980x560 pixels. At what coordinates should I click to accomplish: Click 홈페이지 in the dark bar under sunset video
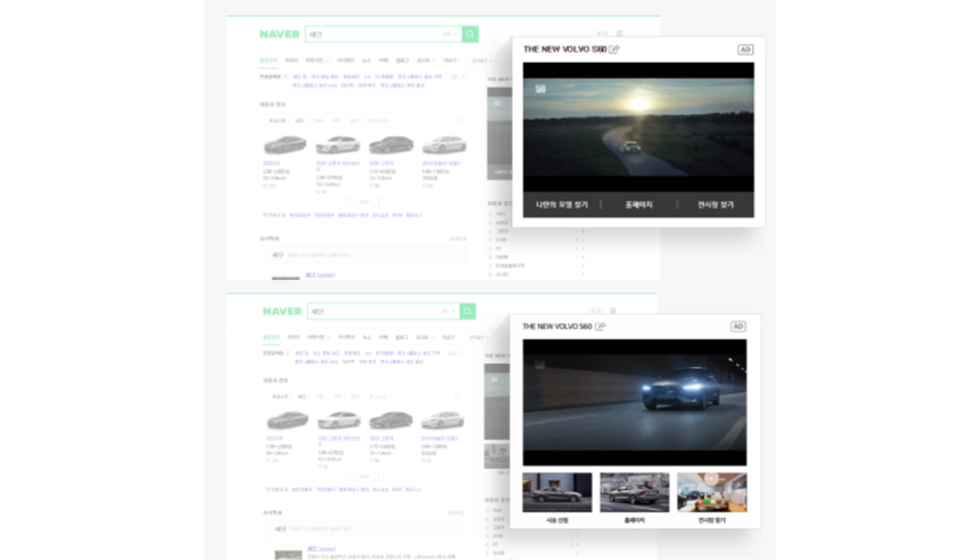639,204
